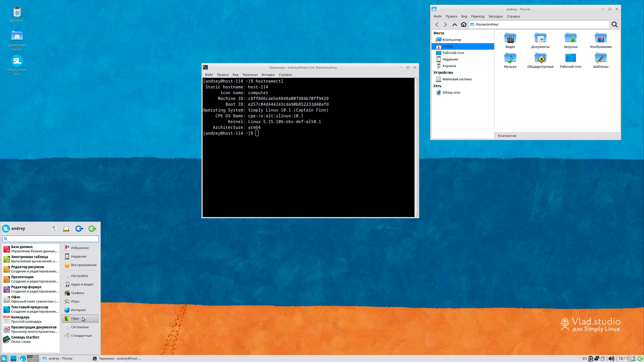This screenshot has height=362, width=644.
Task: Launch Словарь StarDict from the menu
Action: coord(25,339)
